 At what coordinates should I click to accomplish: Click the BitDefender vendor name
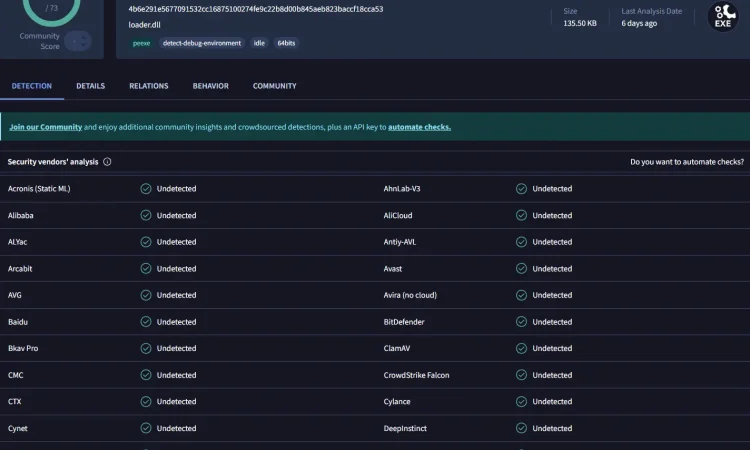pos(404,322)
